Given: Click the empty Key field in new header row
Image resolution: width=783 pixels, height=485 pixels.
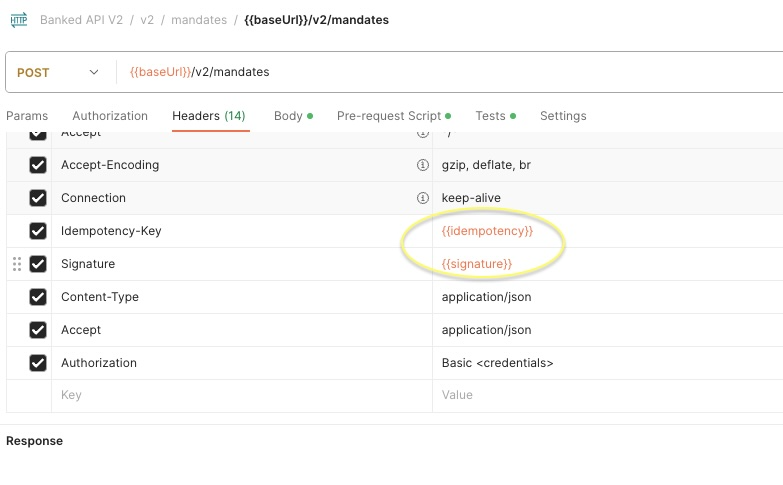Looking at the screenshot, I should [240, 395].
